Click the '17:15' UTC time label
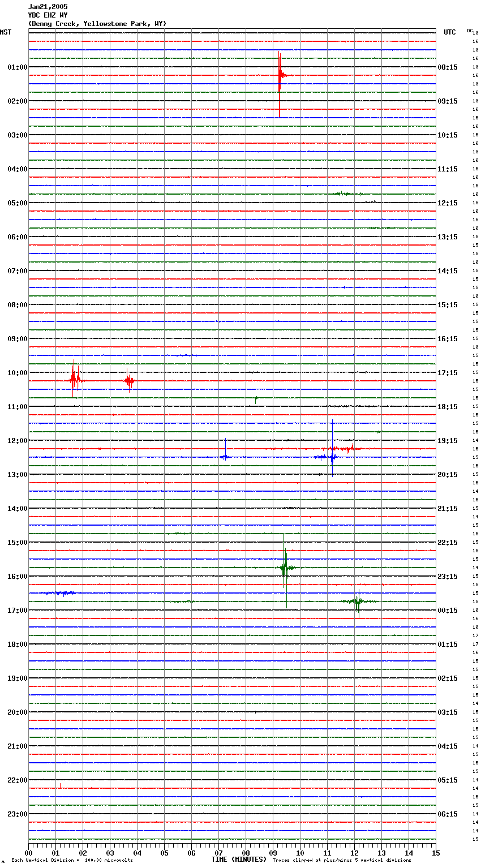The width and height of the screenshot is (481, 868). click(448, 373)
